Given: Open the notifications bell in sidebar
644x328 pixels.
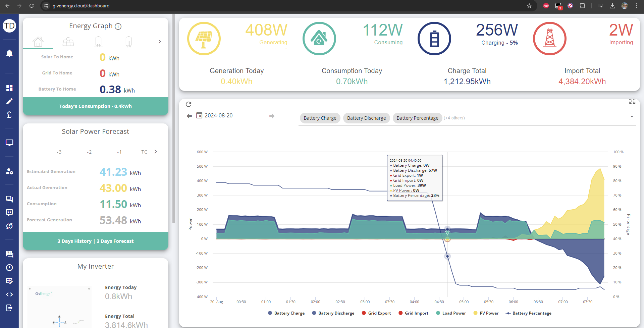Looking at the screenshot, I should tap(9, 53).
